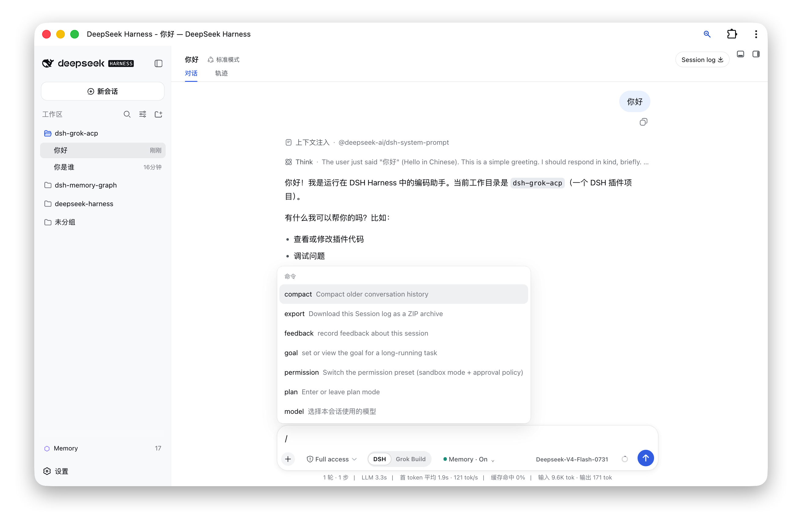
Task: Select the goal command
Action: click(x=403, y=353)
